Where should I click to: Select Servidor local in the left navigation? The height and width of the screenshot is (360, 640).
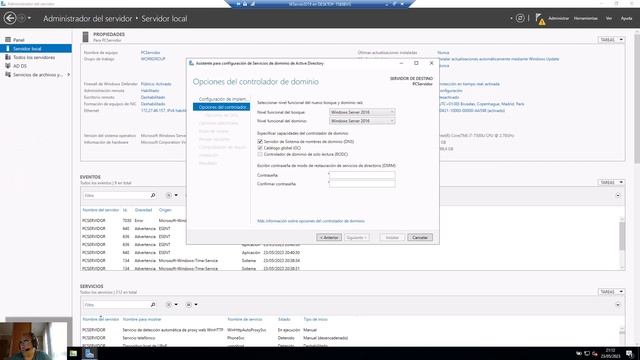[36, 49]
